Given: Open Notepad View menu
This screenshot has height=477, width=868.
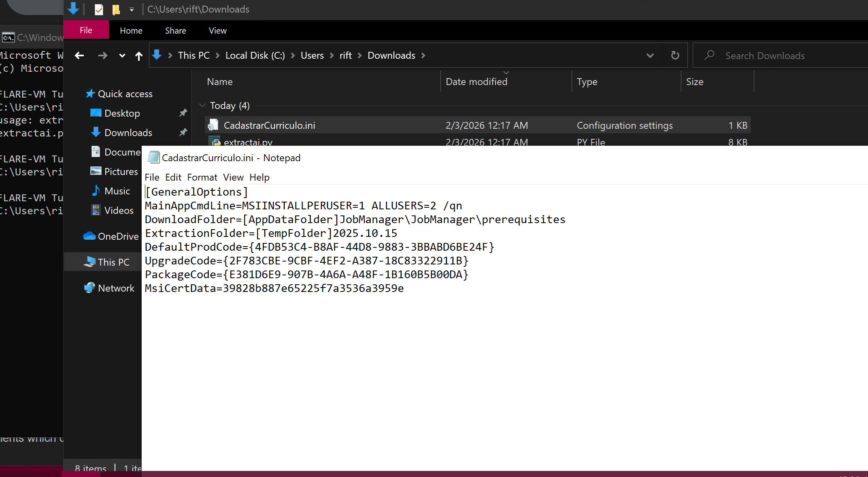Looking at the screenshot, I should [x=233, y=177].
